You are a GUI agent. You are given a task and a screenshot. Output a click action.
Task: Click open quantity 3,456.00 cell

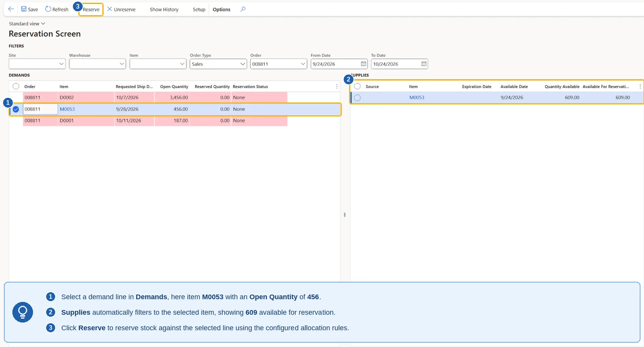pos(172,97)
